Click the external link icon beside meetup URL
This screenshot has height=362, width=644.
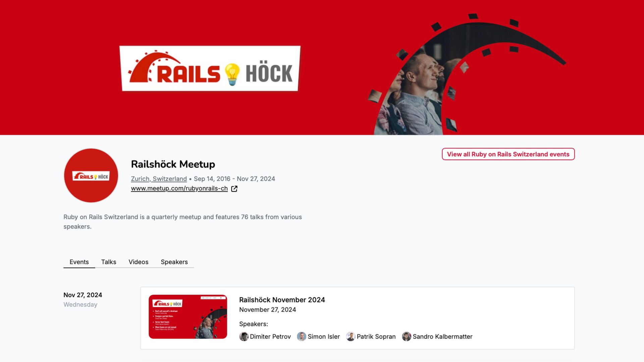point(234,189)
